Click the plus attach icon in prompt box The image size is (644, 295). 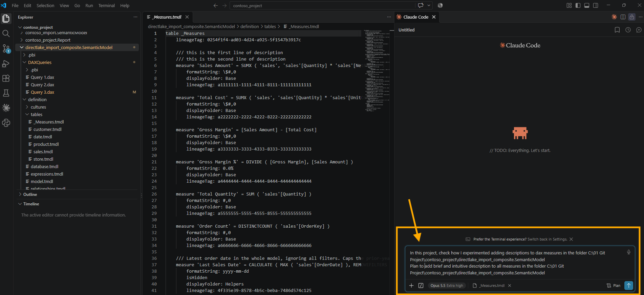pos(411,286)
